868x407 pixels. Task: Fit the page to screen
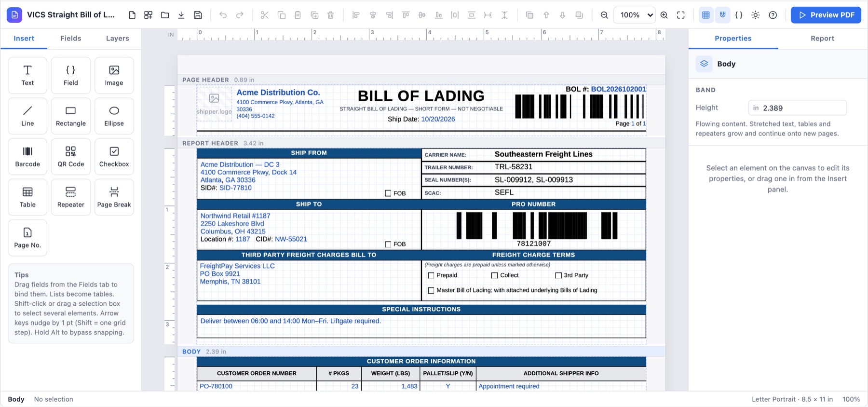tap(681, 15)
